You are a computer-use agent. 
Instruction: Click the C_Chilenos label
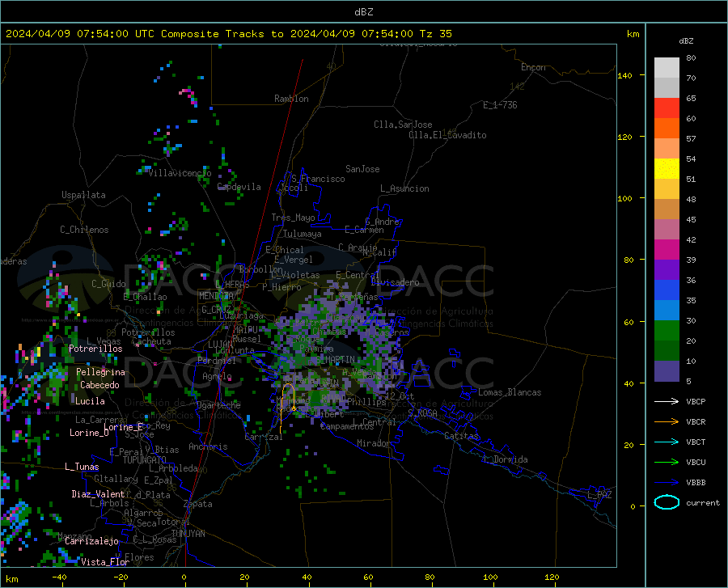[x=84, y=230]
